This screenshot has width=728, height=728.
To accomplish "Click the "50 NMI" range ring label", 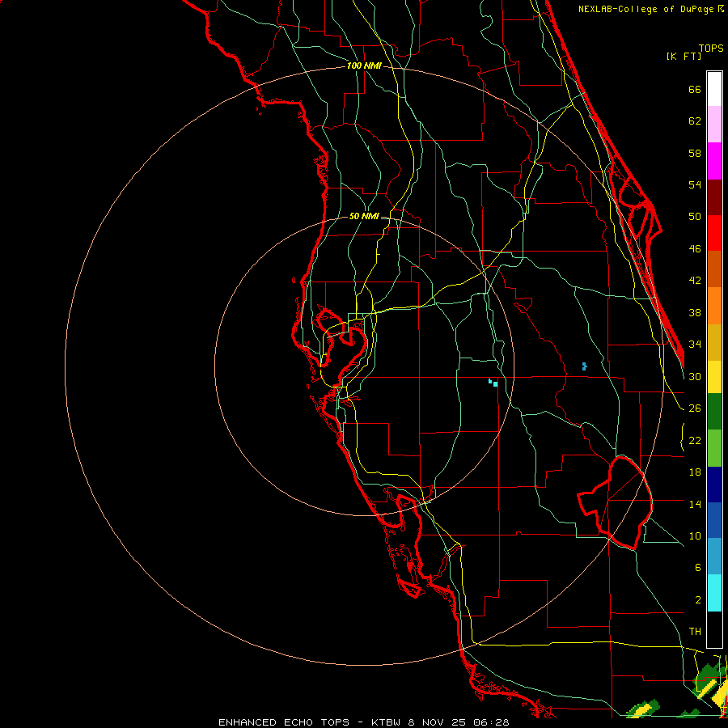I will pos(364,216).
